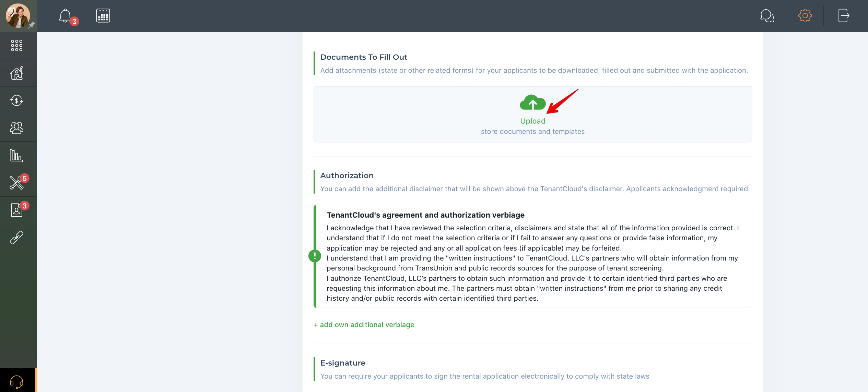
Task: Open the notifications bell icon
Action: click(65, 16)
